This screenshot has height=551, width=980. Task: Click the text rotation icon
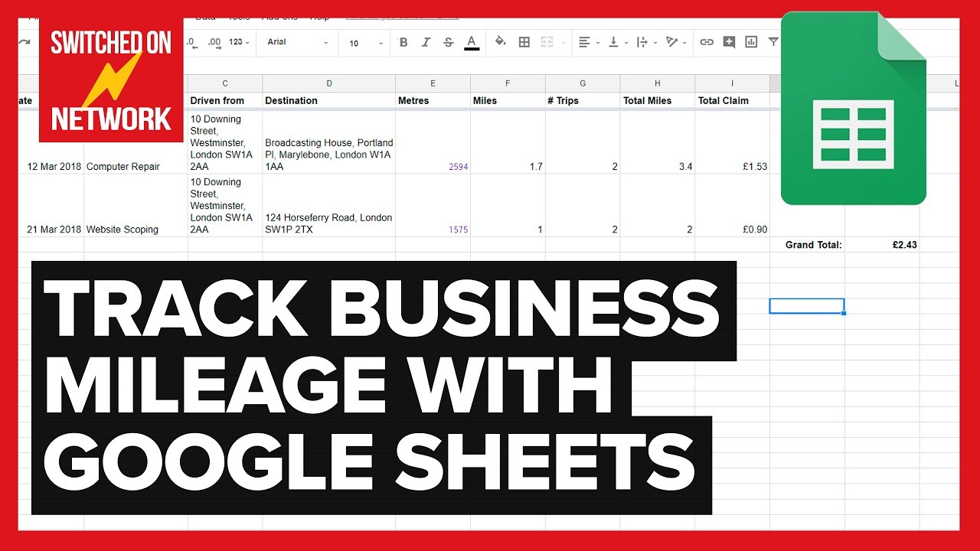click(671, 42)
